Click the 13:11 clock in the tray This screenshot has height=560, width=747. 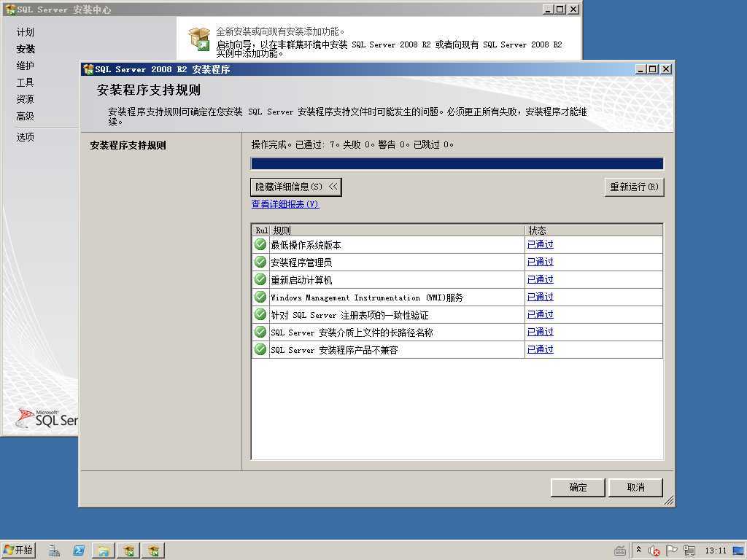tap(716, 551)
